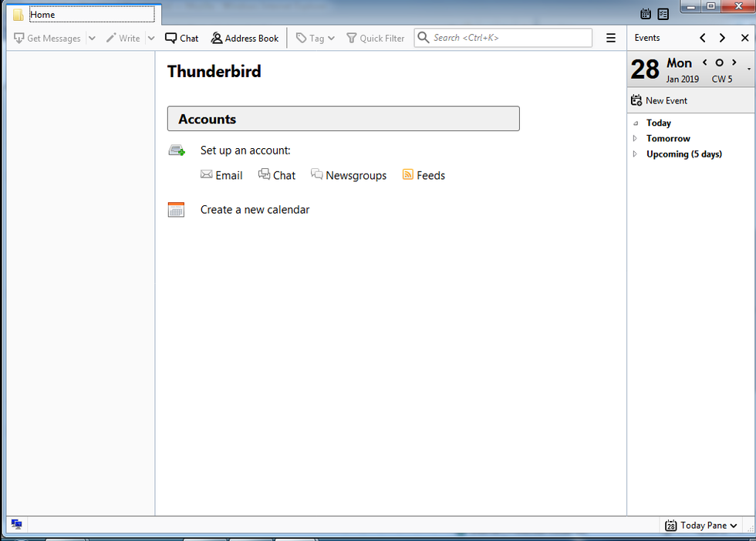
Task: Click the Jan 2019 month label
Action: 682,79
